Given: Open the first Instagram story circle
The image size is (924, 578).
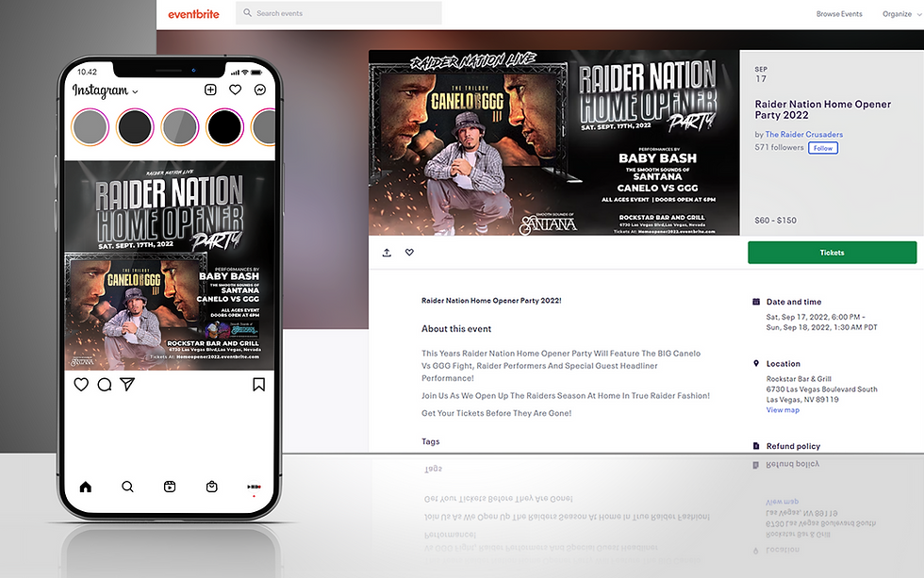Looking at the screenshot, I should pyautogui.click(x=91, y=127).
